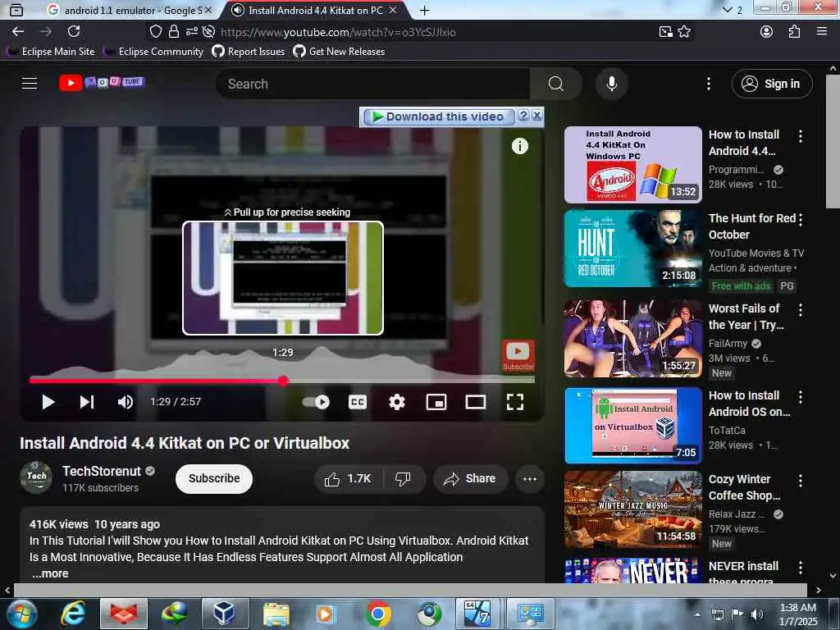Mute the video volume
This screenshot has width=840, height=630.
[x=126, y=402]
